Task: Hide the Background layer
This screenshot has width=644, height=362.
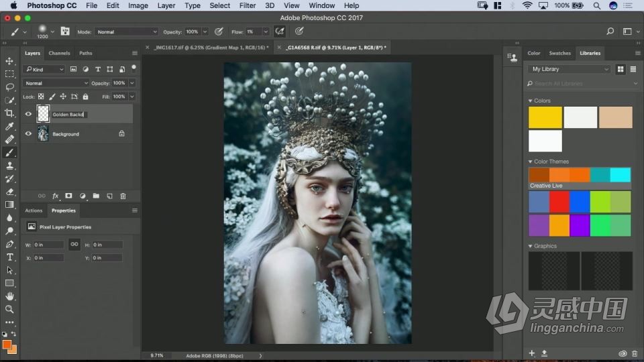Action: point(28,134)
